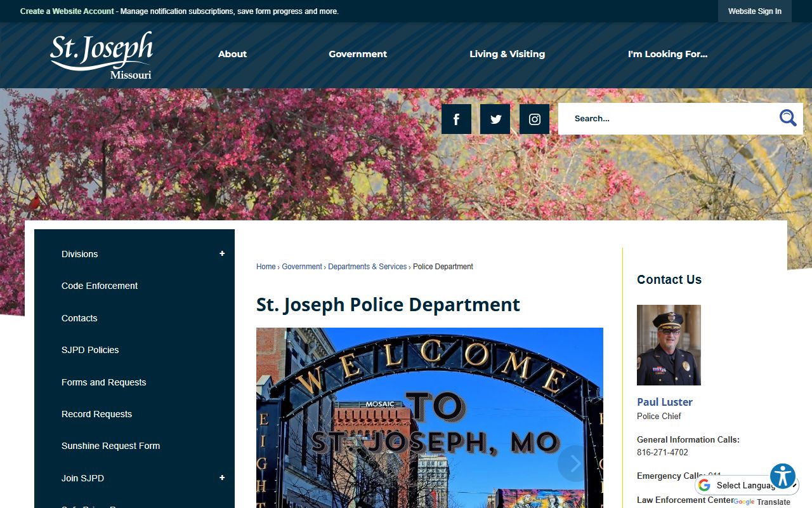Open Record Requests in the sidebar
The image size is (812, 508).
(96, 414)
